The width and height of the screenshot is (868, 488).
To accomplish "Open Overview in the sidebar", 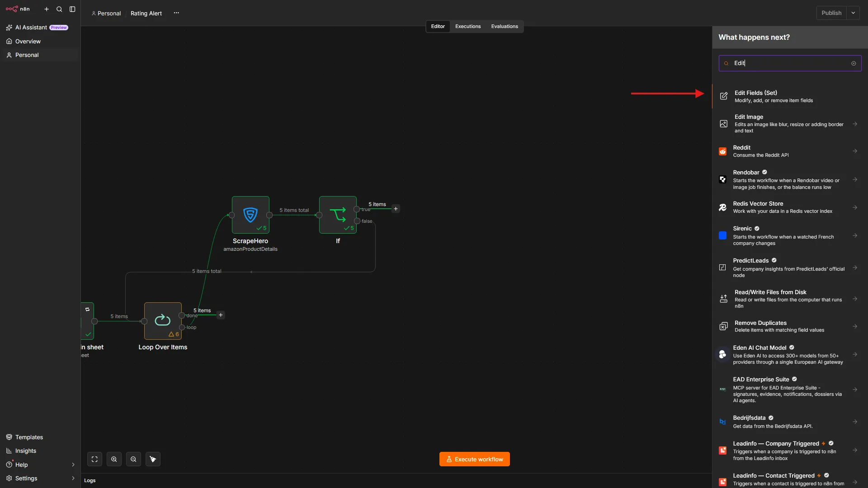I will coord(40,41).
